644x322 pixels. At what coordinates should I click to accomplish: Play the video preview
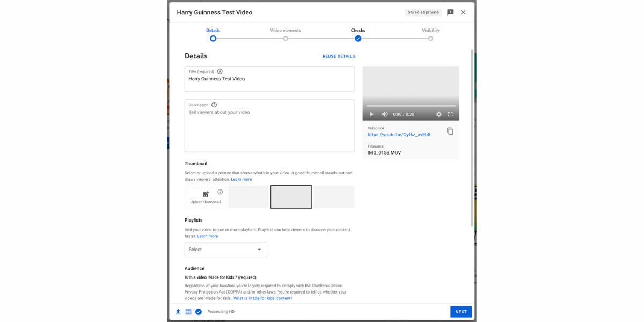tap(371, 114)
